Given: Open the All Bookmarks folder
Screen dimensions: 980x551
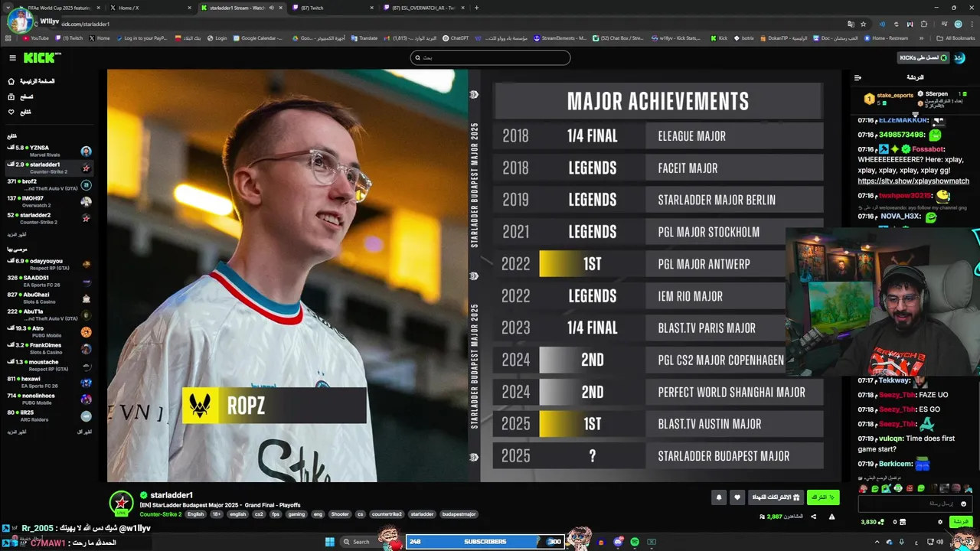Looking at the screenshot, I should (956, 37).
